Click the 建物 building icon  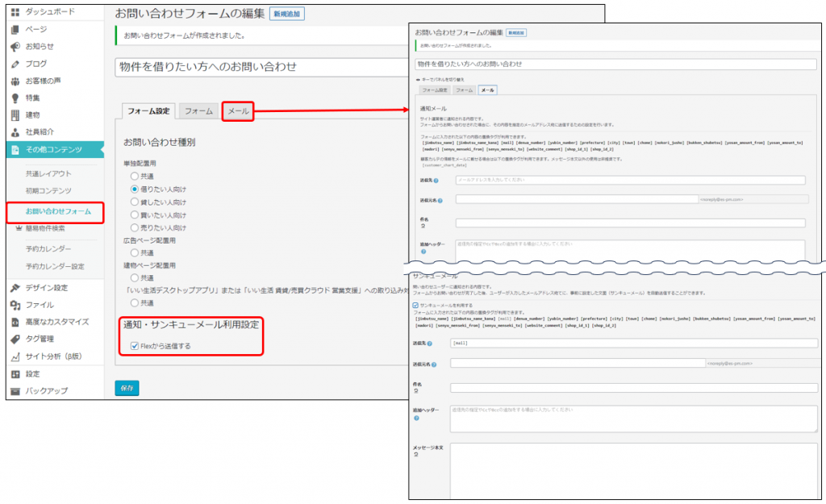(15, 115)
